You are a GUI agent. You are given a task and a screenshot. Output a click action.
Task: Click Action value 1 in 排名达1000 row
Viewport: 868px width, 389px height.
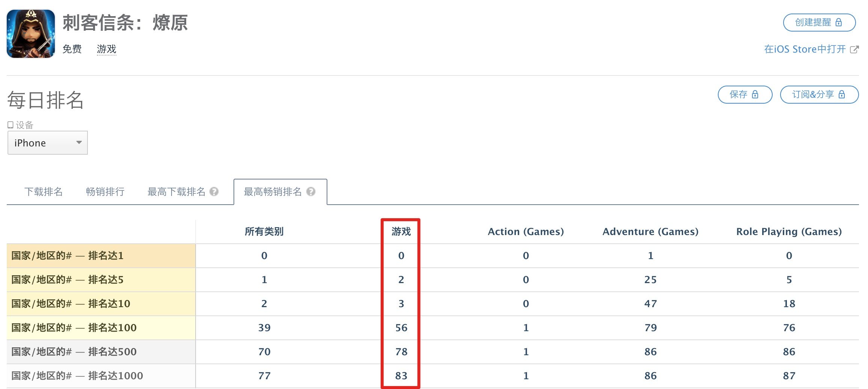526,376
